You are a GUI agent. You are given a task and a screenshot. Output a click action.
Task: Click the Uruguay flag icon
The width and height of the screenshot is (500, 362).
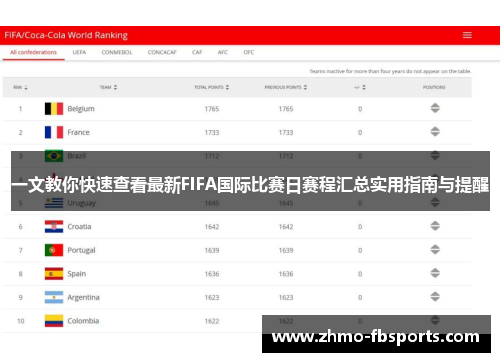tap(54, 203)
